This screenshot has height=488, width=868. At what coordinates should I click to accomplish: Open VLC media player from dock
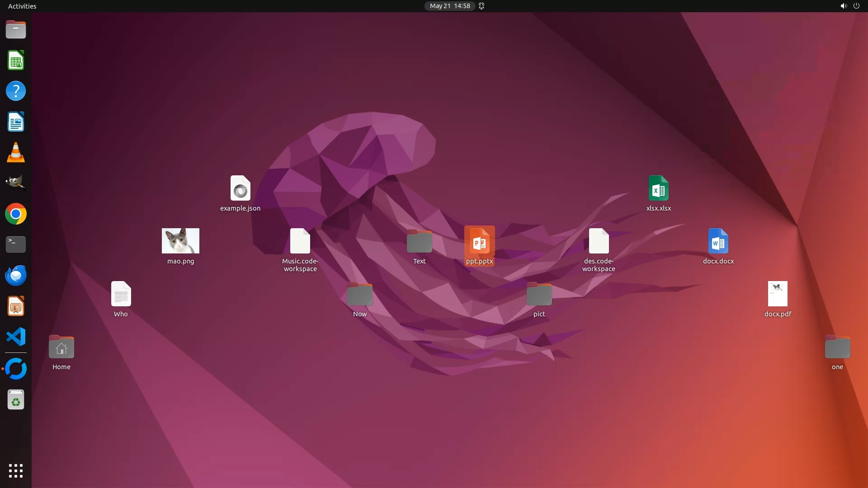tap(16, 152)
